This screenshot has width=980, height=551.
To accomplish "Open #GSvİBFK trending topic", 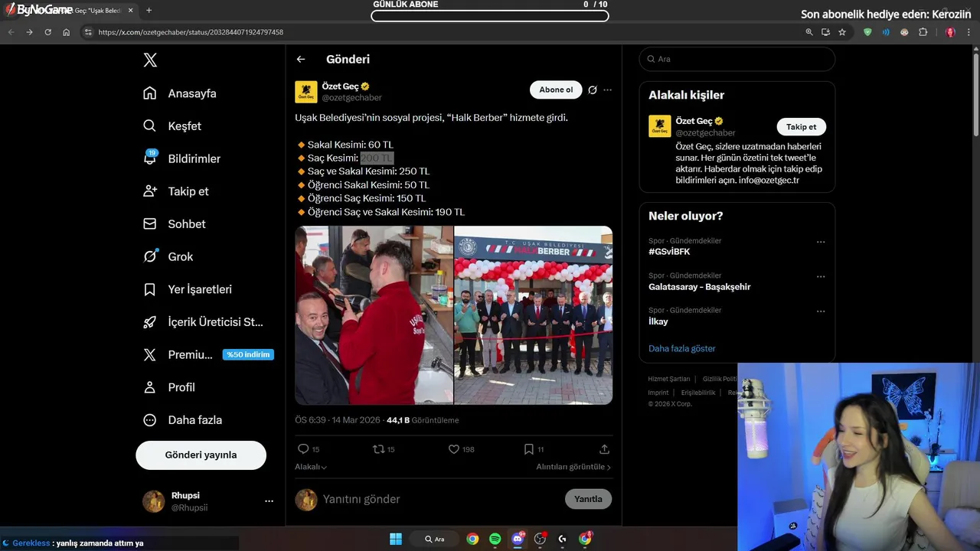I will (669, 252).
